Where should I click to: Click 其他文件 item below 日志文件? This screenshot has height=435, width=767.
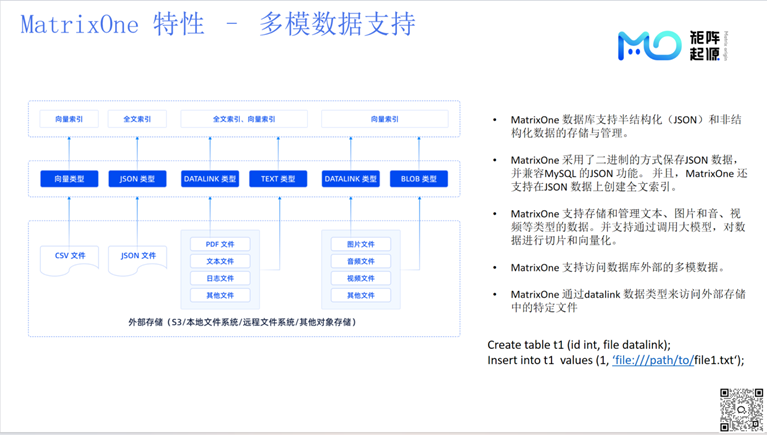220,295
